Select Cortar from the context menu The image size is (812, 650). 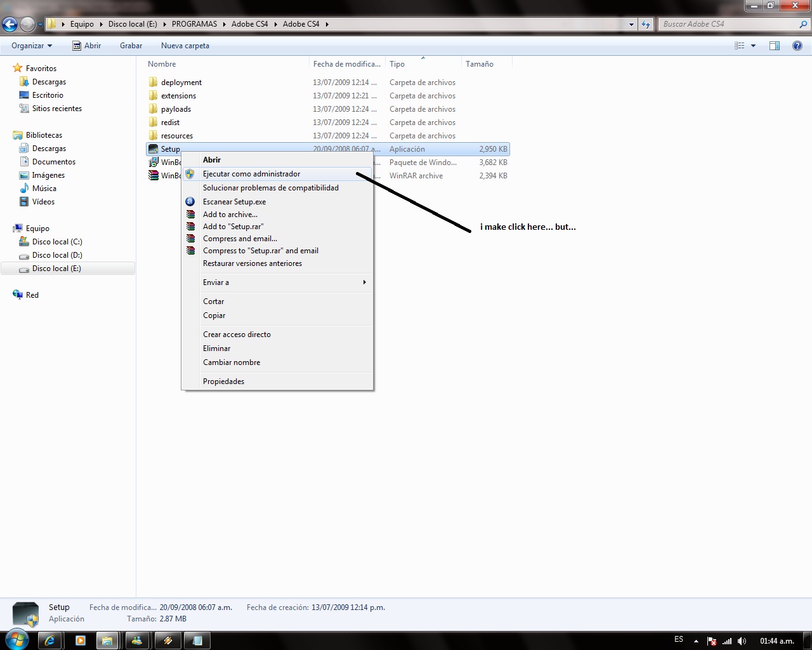[x=277, y=302]
